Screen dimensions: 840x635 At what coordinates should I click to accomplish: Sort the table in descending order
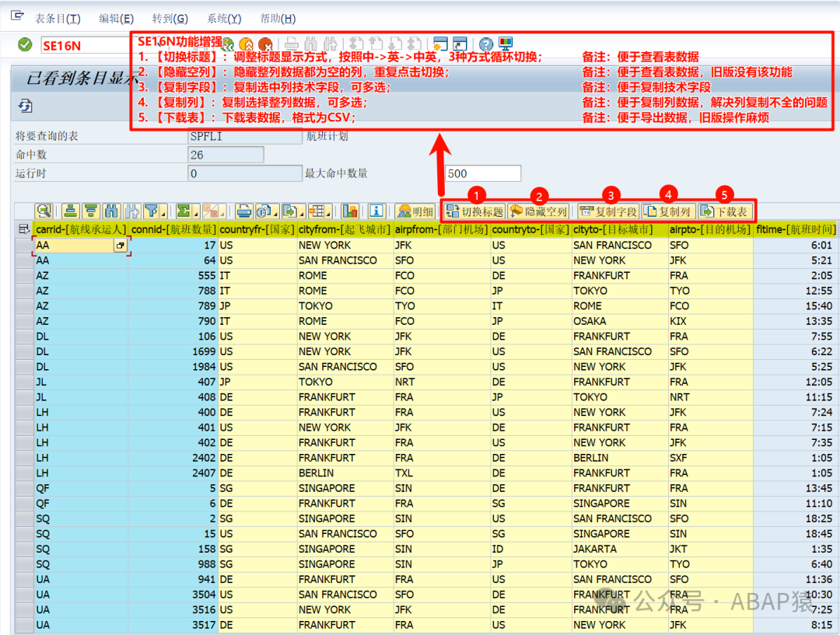pos(90,211)
